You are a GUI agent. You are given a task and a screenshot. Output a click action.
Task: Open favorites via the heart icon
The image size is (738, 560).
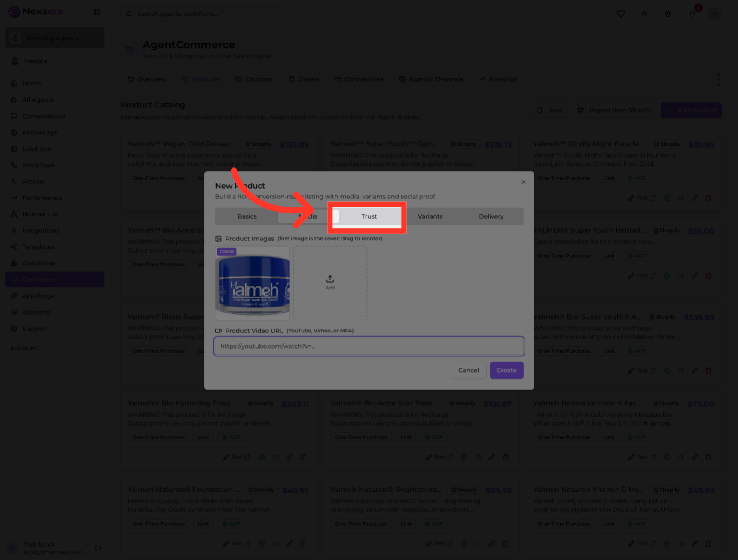(x=621, y=14)
